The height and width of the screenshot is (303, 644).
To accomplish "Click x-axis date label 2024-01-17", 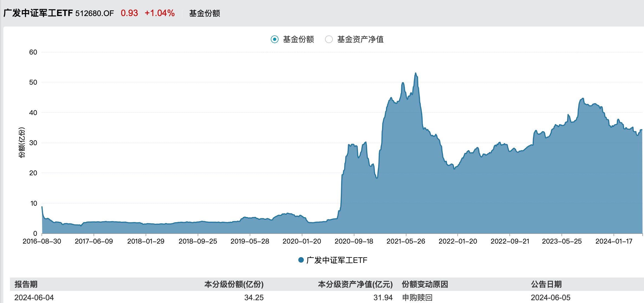I will coord(614,241).
